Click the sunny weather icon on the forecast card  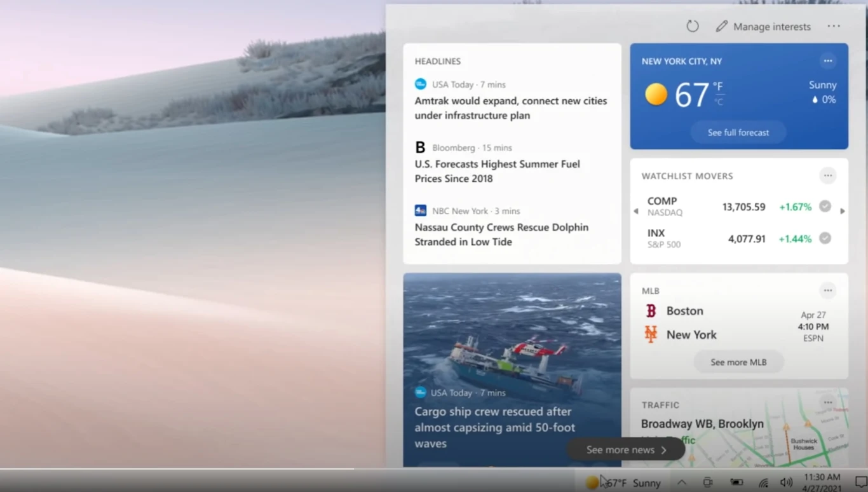[656, 93]
